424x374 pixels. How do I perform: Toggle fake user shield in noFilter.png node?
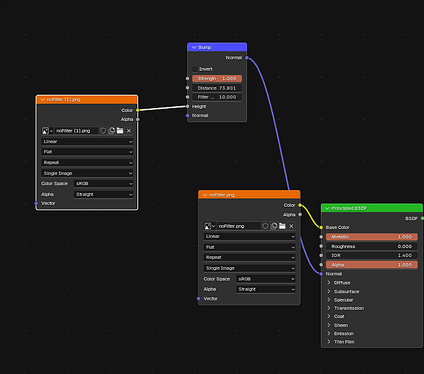click(265, 226)
